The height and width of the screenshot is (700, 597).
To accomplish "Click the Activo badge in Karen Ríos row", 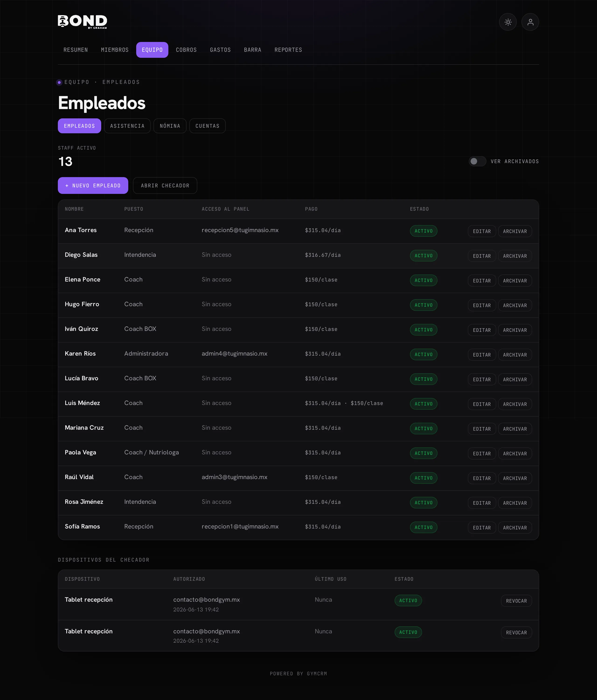I will click(x=423, y=354).
